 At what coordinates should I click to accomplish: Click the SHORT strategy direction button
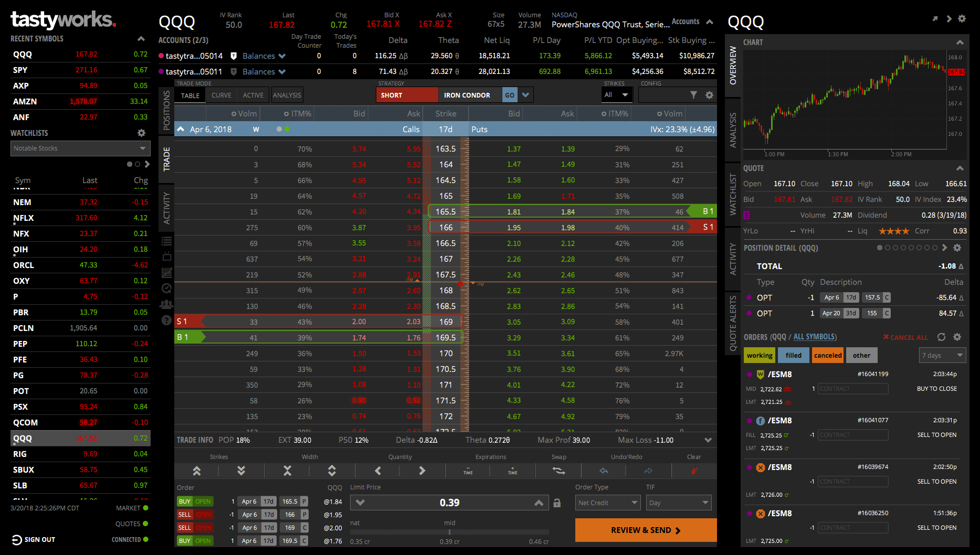pyautogui.click(x=407, y=95)
